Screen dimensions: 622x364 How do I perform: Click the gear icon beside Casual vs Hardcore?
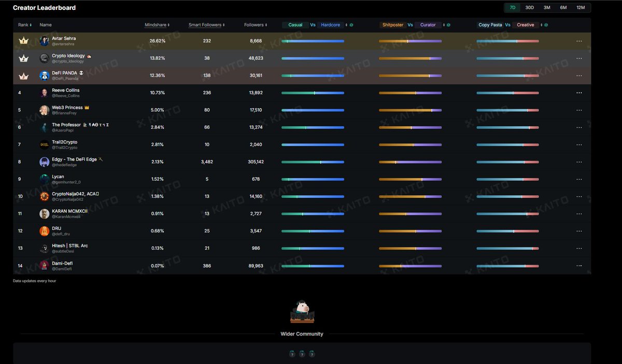pos(351,25)
